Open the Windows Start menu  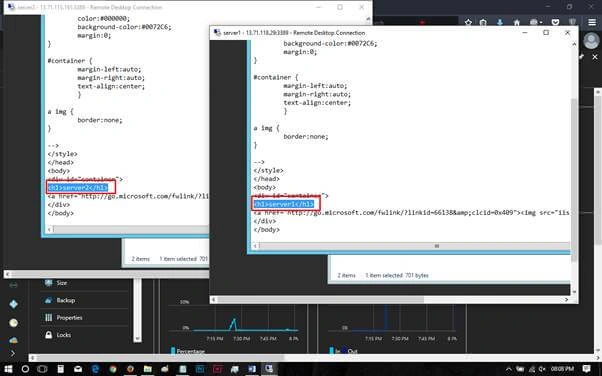(8, 369)
